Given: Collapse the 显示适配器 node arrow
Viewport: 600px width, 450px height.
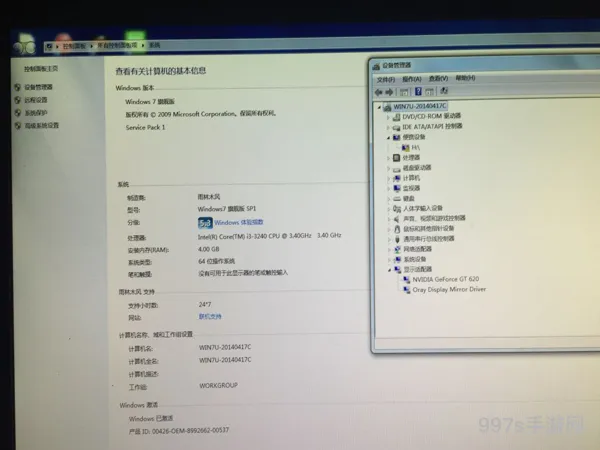Looking at the screenshot, I should [x=390, y=270].
